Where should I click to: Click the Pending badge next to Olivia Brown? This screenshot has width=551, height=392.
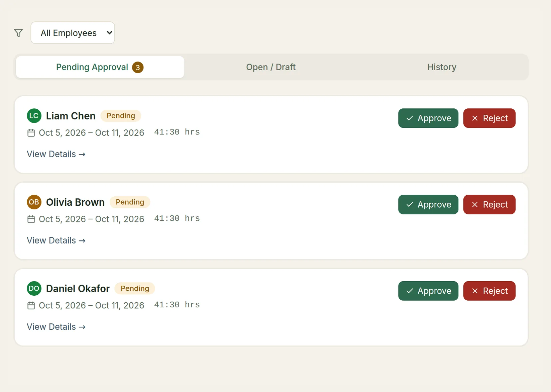[x=130, y=202]
